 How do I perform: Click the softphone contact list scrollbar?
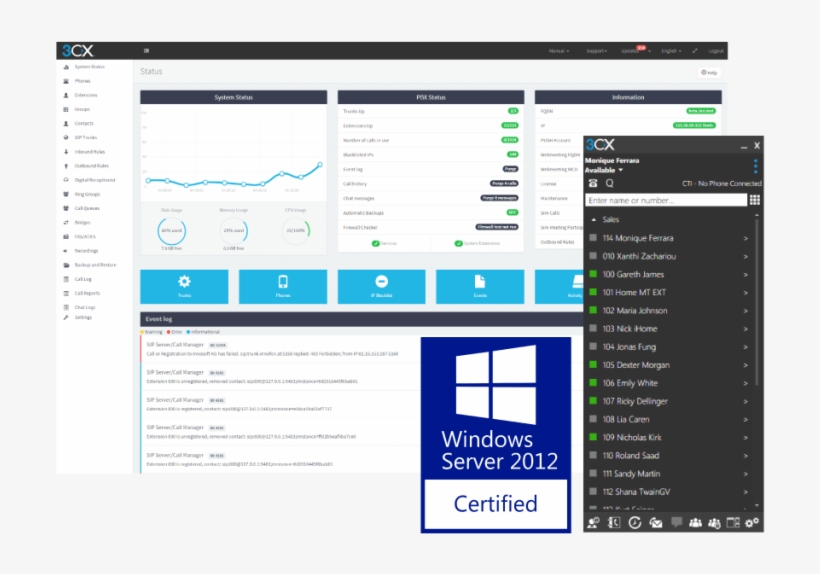757,303
